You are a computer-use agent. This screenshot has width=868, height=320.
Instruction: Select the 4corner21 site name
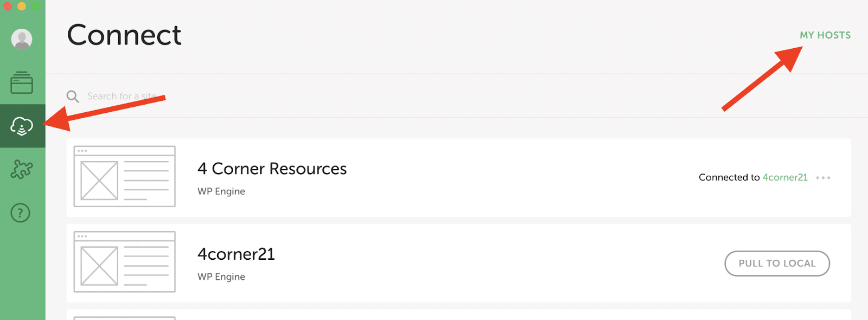click(x=236, y=254)
